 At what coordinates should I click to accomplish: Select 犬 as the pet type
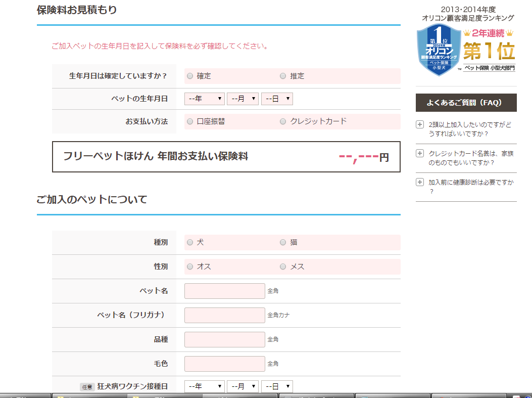(x=190, y=242)
